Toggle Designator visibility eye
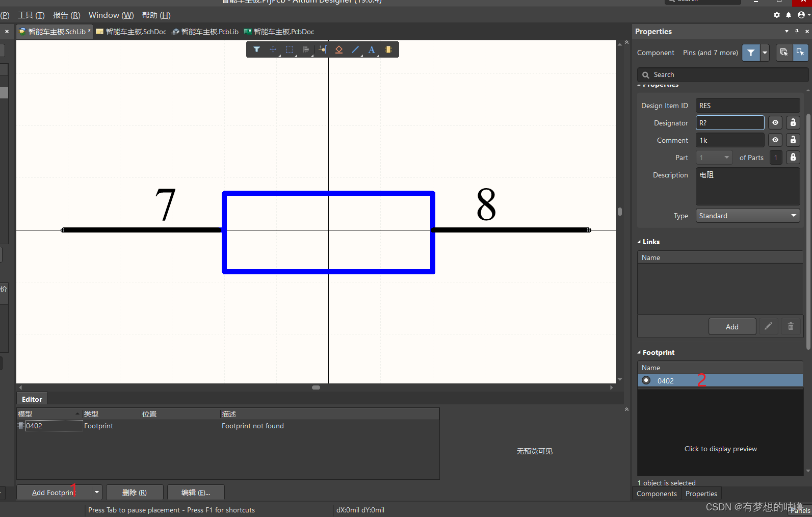Image resolution: width=812 pixels, height=517 pixels. tap(775, 122)
